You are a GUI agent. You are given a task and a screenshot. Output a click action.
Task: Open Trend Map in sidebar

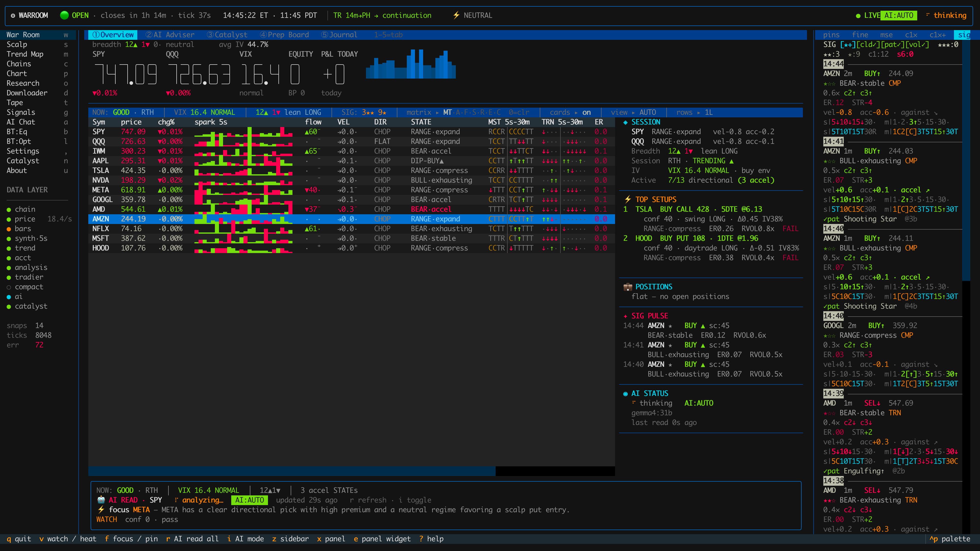[25, 54]
